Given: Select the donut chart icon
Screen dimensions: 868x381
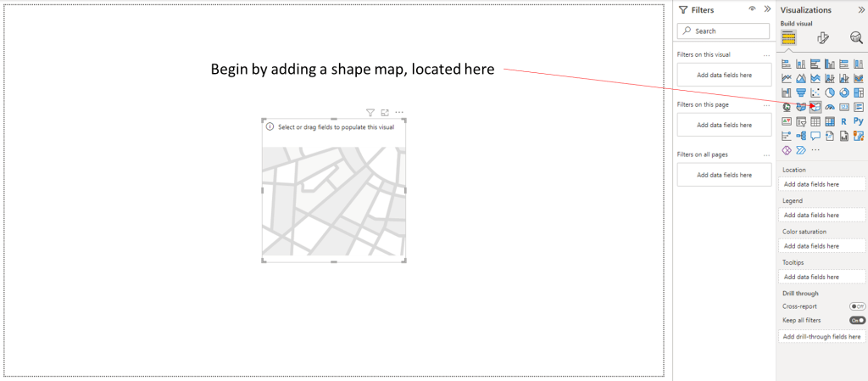Looking at the screenshot, I should tap(844, 92).
